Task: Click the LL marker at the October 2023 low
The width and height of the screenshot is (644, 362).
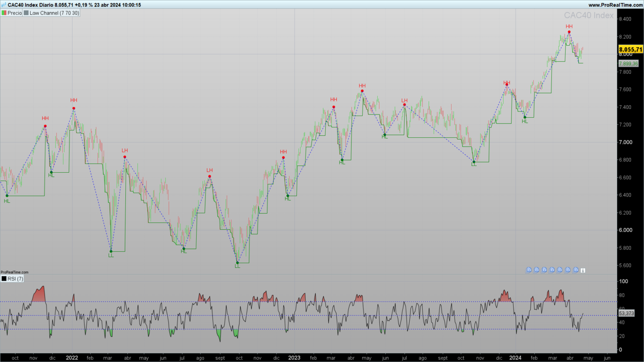Action: 474,165
